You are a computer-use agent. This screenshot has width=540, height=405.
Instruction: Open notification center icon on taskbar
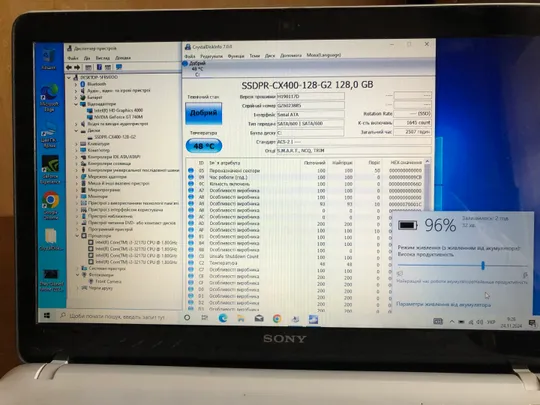(x=532, y=323)
